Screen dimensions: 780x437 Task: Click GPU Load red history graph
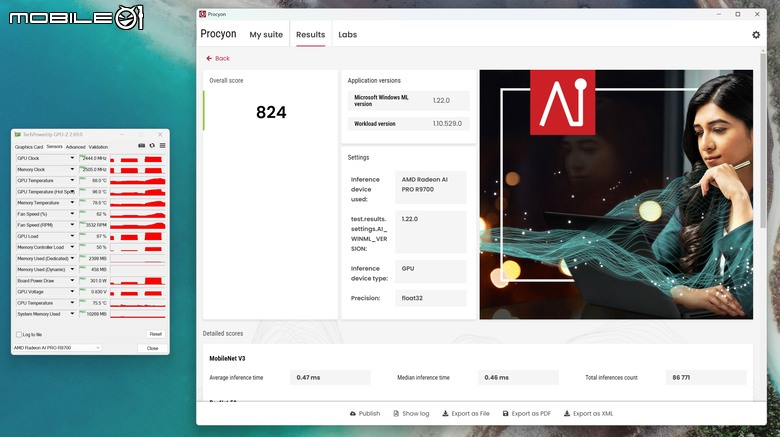click(x=138, y=236)
